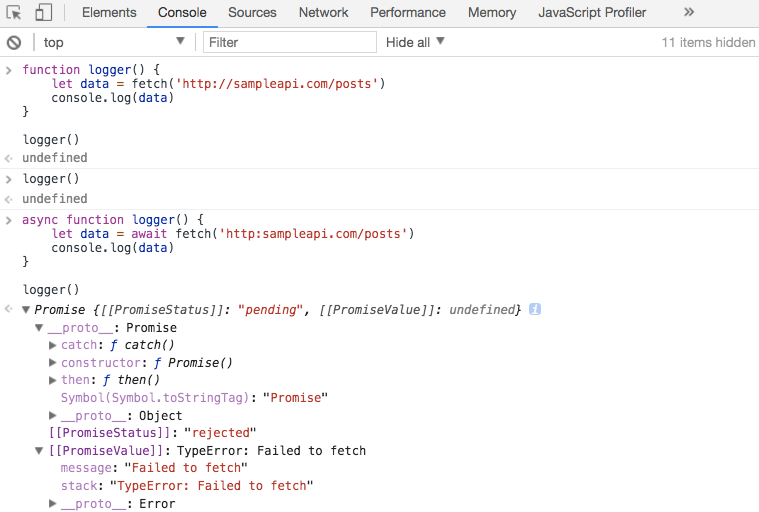Viewport: 759px width, 512px height.
Task: Collapse the [[PromiseValue]] TypeError node
Action: click(39, 451)
